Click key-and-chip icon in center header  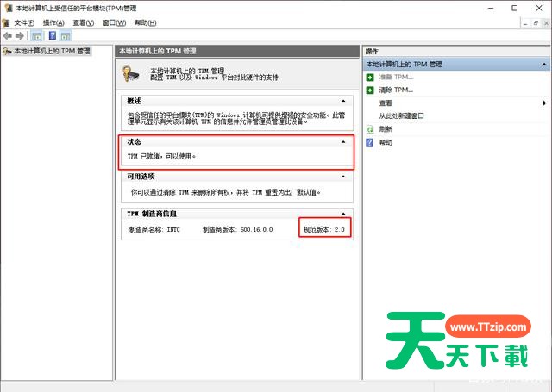(x=131, y=74)
